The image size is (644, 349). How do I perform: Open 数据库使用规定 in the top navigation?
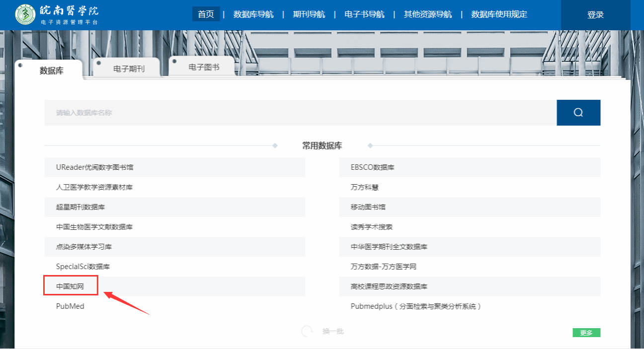pos(499,14)
